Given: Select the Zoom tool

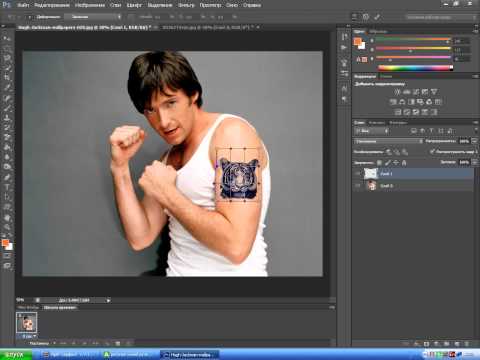Looking at the screenshot, I should (x=7, y=227).
